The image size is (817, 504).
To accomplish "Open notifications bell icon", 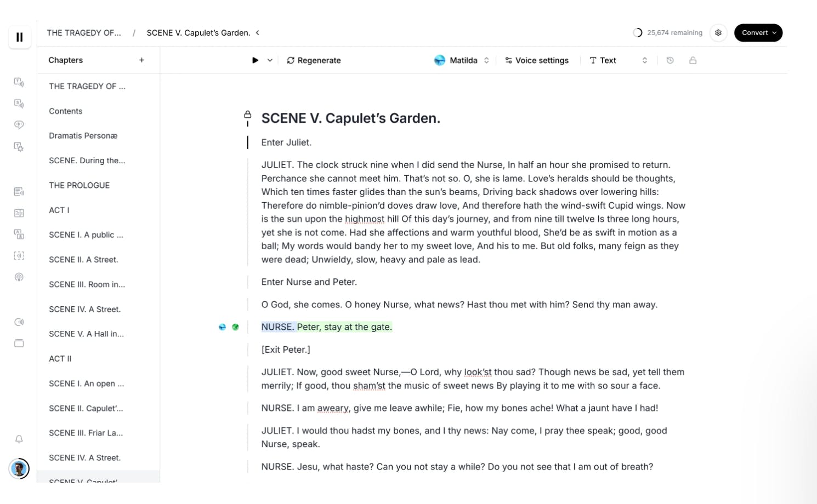I will pos(19,439).
